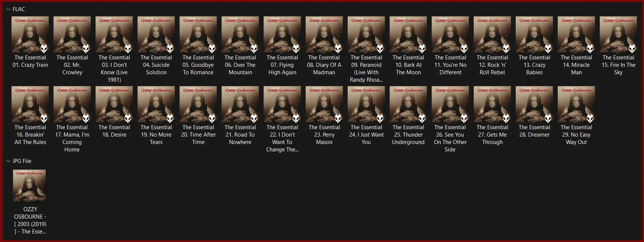Select the 02. Mr. Crowley file icon

[x=72, y=35]
